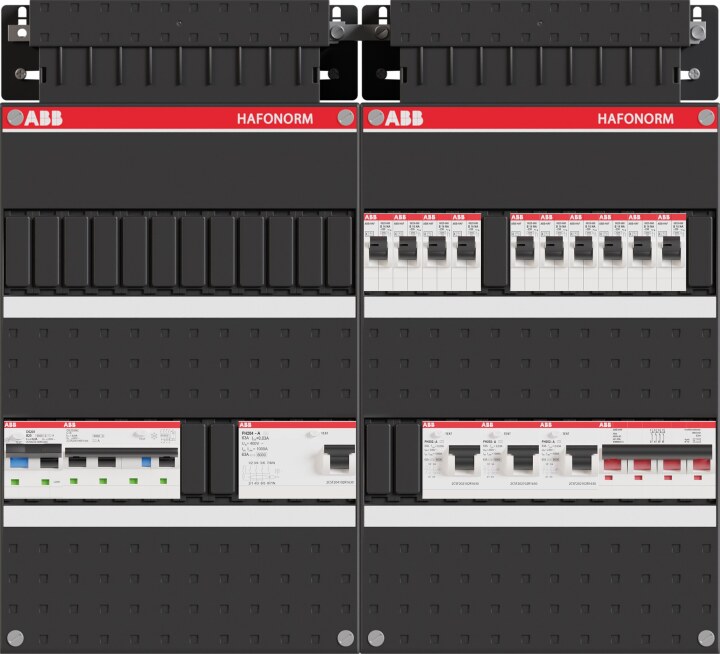This screenshot has width=720, height=654.
Task: Click the ABB logo on the right panel header
Action: [404, 118]
